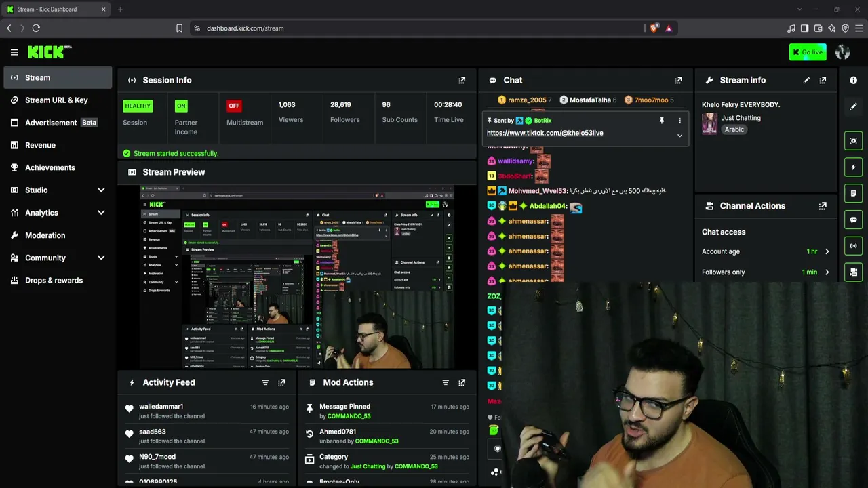Click the pencil edit icon in right rail

854,106
